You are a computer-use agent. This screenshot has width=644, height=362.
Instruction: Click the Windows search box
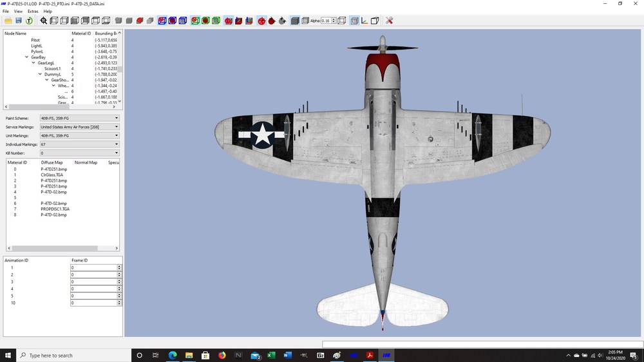74,356
